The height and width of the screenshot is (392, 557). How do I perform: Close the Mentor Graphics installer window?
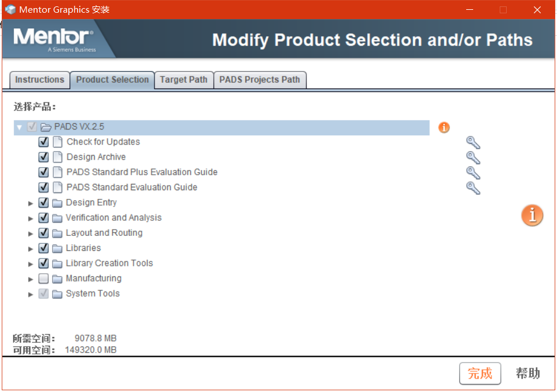537,10
